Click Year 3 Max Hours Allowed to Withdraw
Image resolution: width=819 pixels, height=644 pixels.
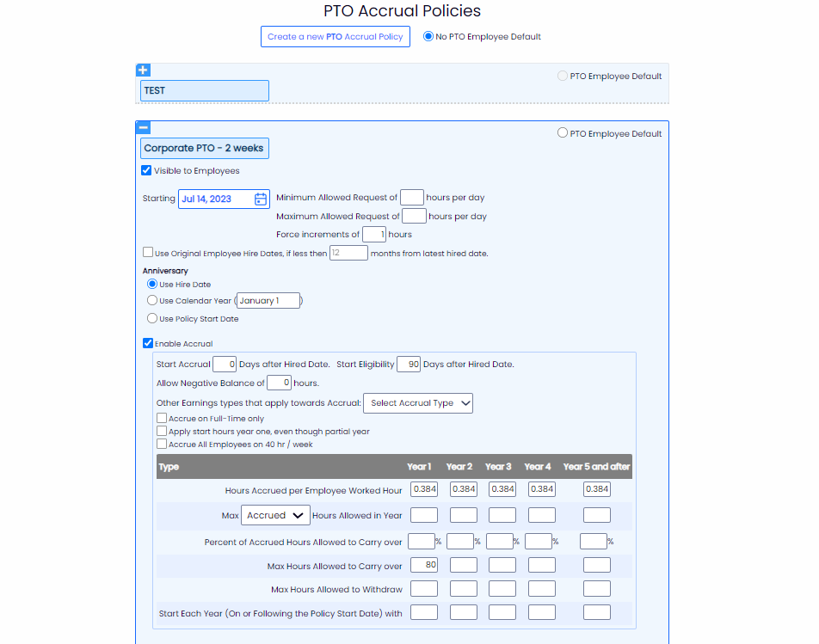point(502,589)
